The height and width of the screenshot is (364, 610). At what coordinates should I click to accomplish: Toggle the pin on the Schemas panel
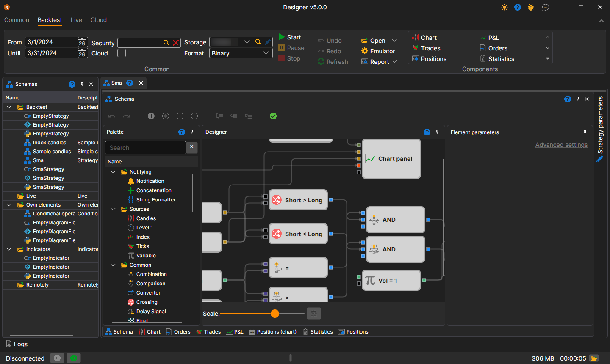click(82, 84)
